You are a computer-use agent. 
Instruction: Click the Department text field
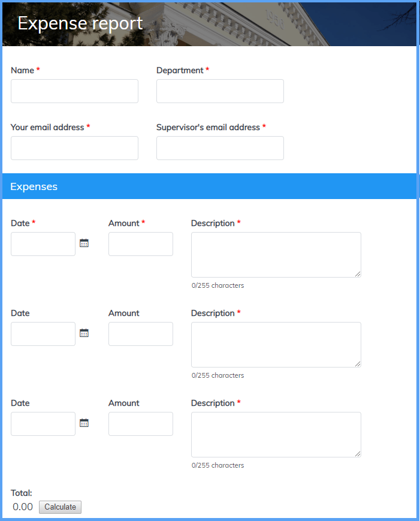pos(220,91)
